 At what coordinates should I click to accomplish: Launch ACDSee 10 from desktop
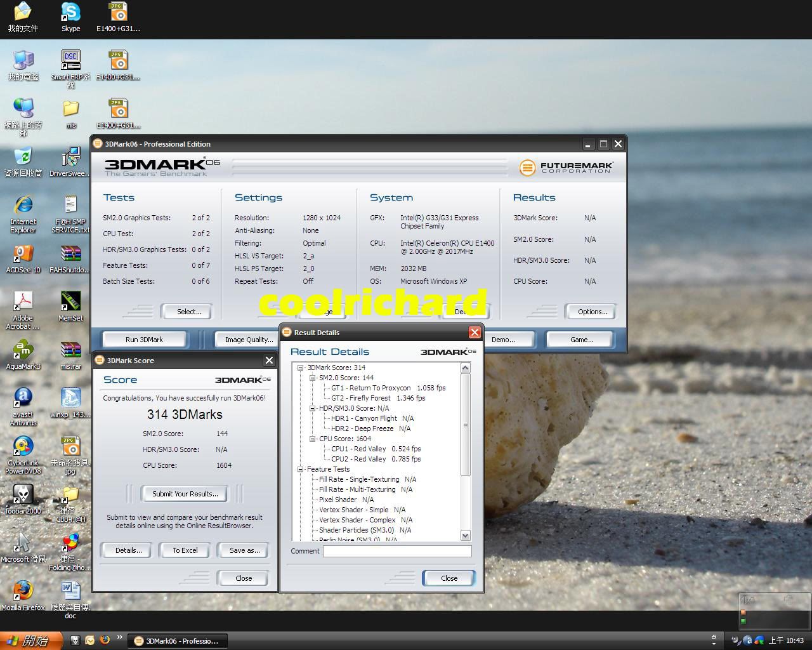click(x=23, y=258)
